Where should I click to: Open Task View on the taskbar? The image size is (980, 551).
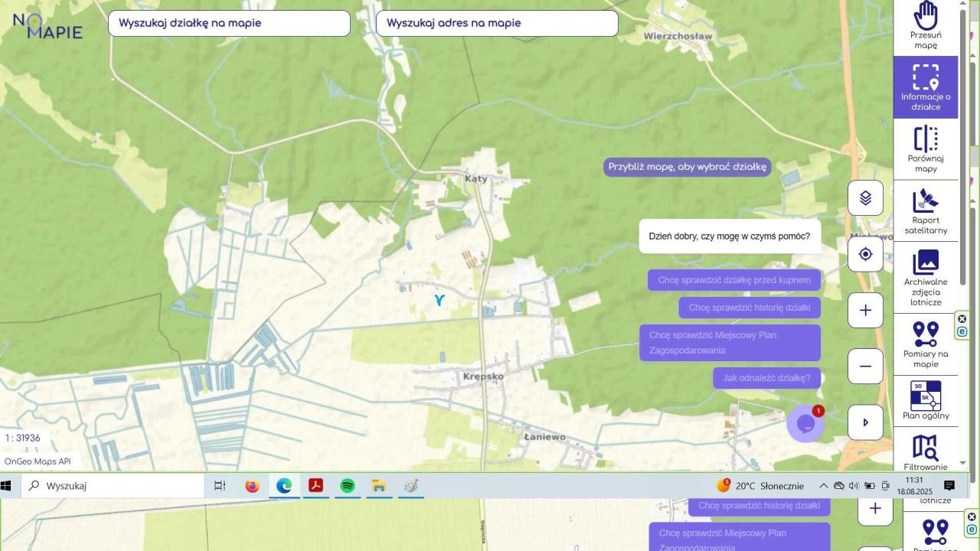pos(220,486)
